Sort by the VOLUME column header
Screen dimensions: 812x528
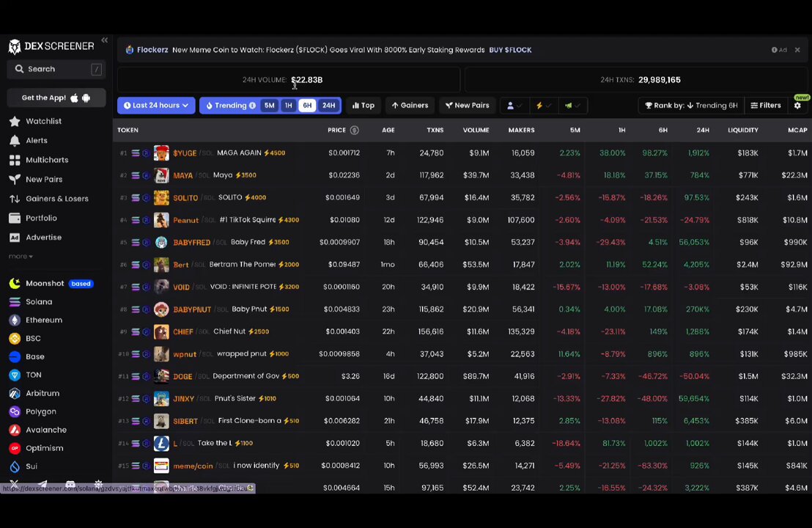pos(476,131)
